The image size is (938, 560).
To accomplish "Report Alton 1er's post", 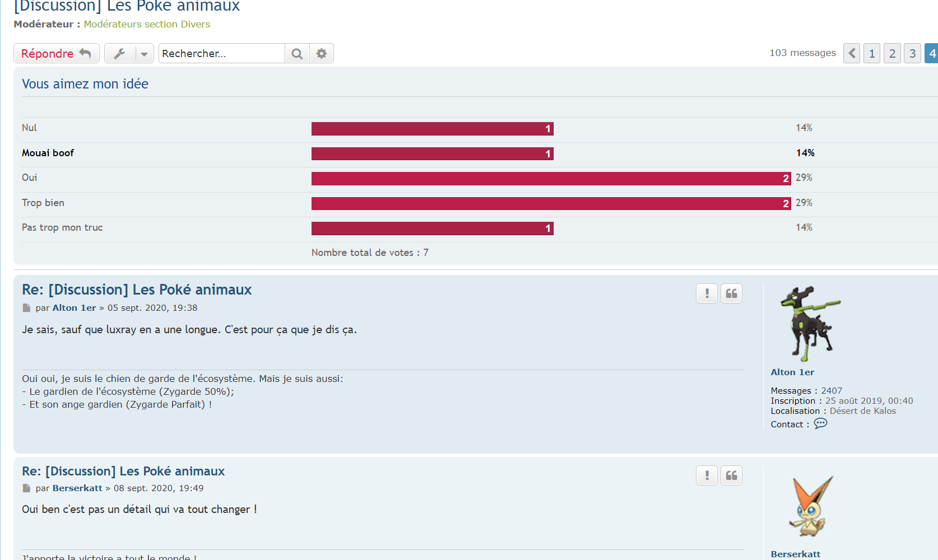I will (x=707, y=293).
